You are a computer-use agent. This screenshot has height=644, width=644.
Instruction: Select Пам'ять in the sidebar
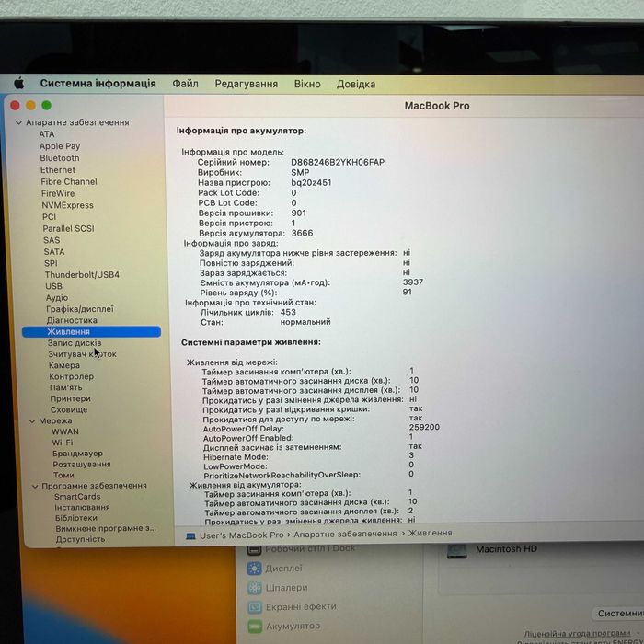(66, 387)
